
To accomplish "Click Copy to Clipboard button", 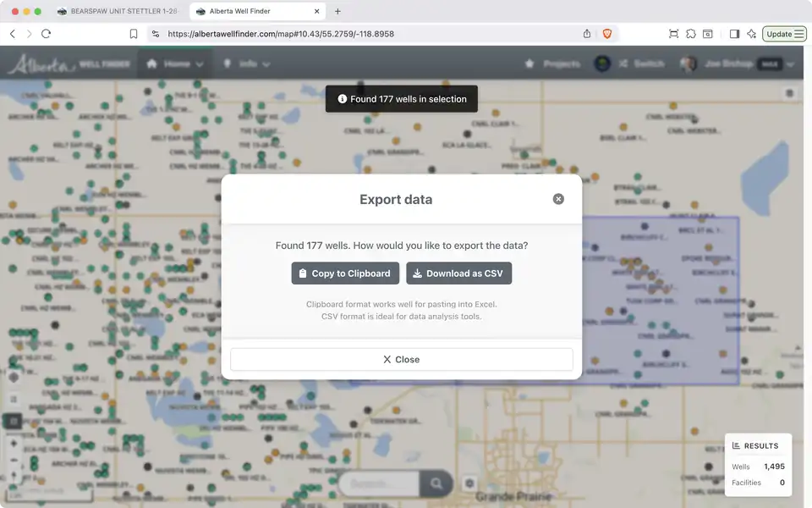I will 345,273.
